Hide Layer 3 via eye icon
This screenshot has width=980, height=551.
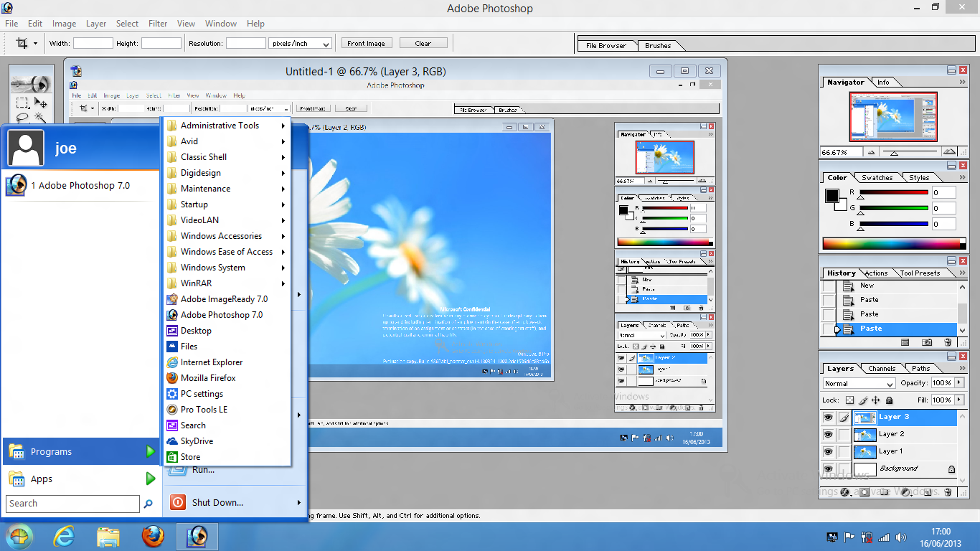828,417
